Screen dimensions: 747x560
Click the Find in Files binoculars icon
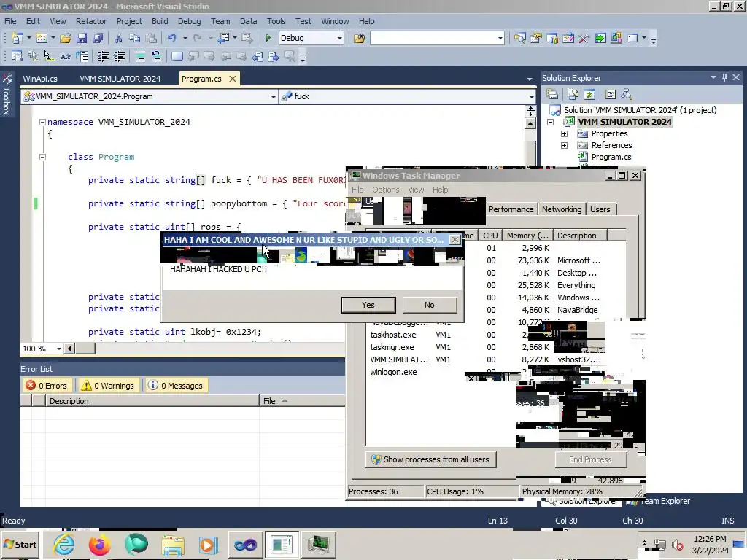coord(359,38)
